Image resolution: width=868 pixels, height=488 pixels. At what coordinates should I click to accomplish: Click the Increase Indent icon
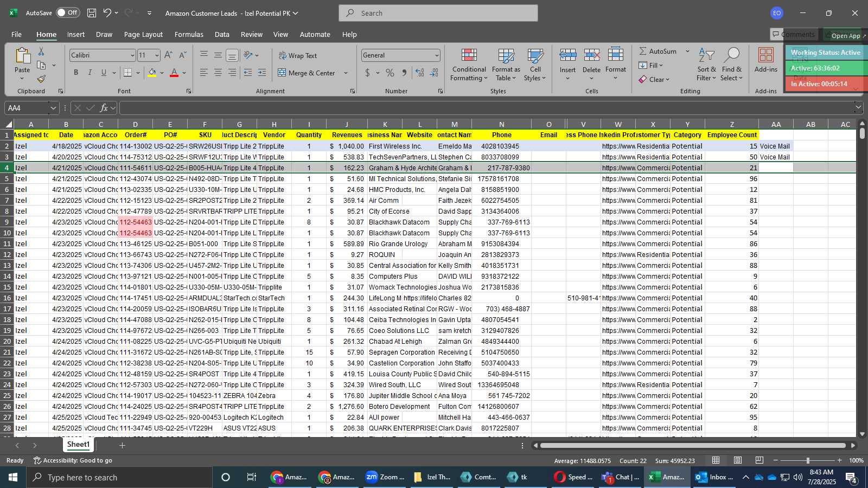[x=262, y=73]
